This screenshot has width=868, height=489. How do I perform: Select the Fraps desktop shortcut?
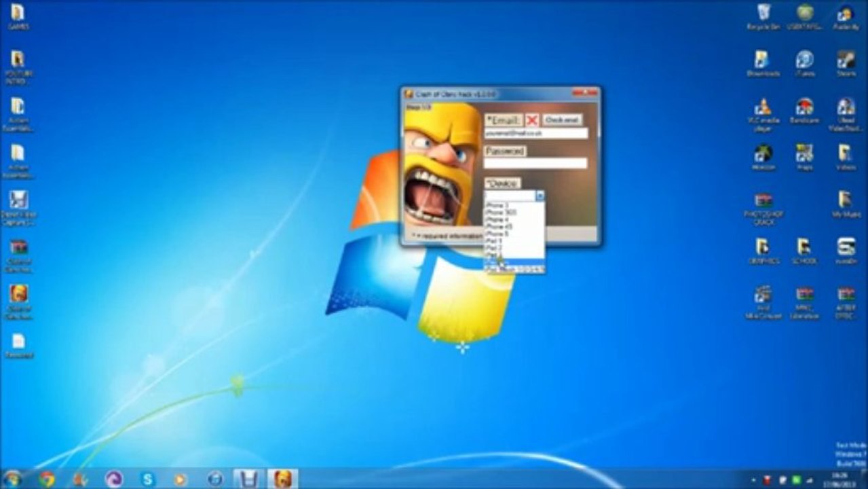point(805,157)
